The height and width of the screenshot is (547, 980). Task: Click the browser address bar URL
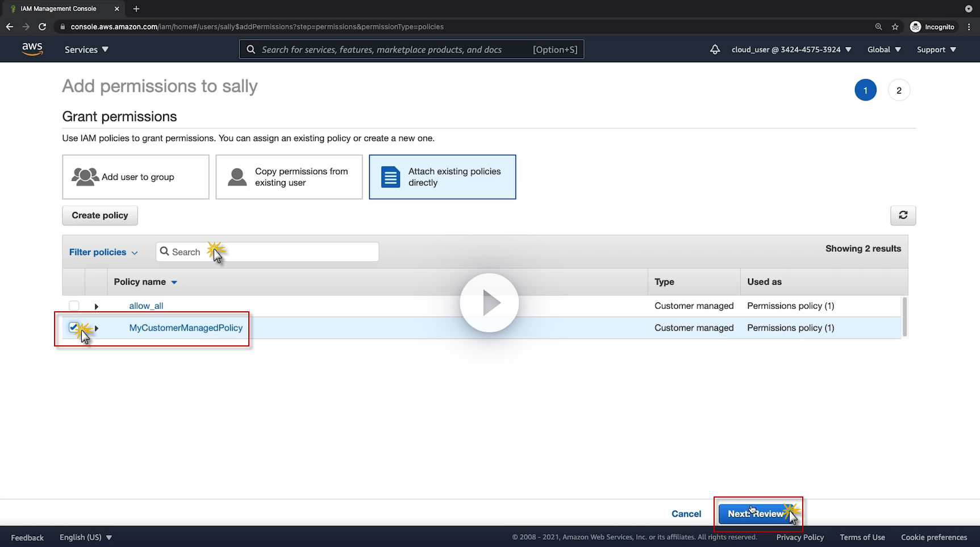257,27
